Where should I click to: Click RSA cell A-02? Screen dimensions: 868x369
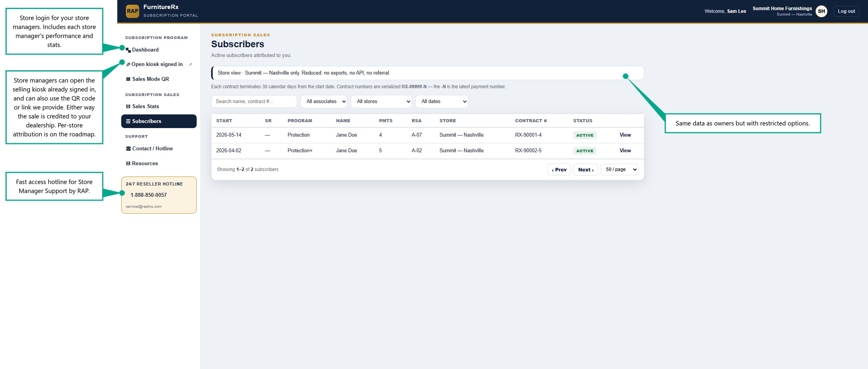click(417, 151)
